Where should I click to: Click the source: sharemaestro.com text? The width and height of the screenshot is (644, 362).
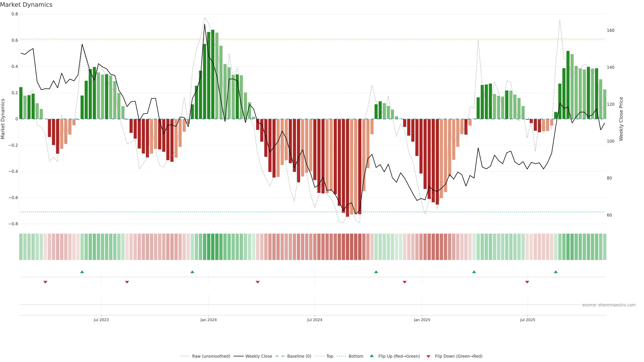coord(609,305)
